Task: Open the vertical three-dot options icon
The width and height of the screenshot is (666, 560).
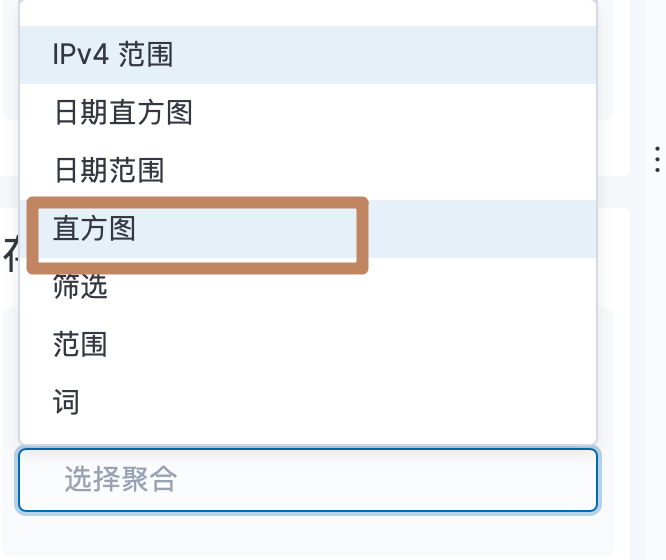Action: click(657, 159)
